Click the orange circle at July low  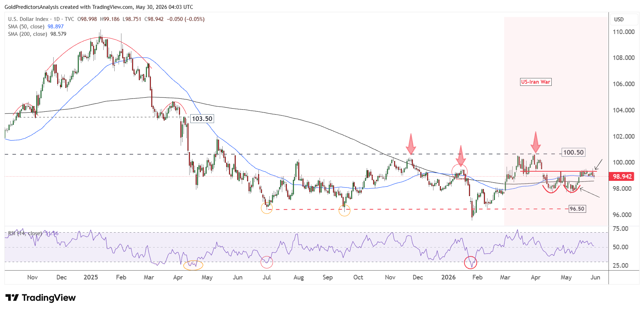point(267,208)
